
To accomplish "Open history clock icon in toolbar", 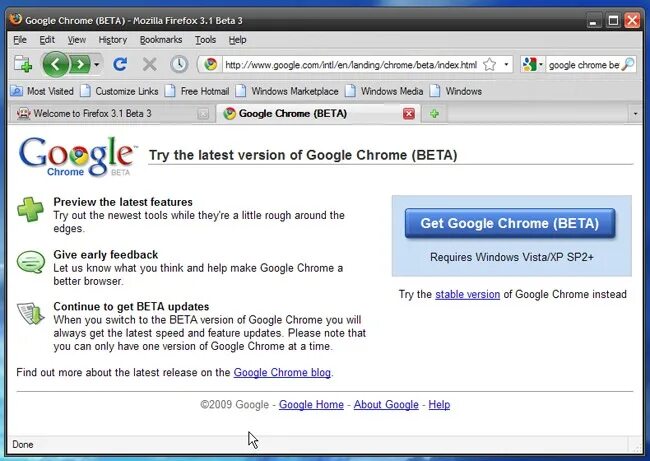I will click(179, 65).
